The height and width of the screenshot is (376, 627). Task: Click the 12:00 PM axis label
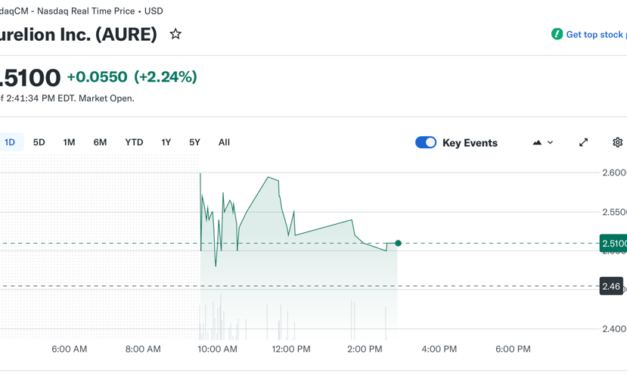coord(291,349)
